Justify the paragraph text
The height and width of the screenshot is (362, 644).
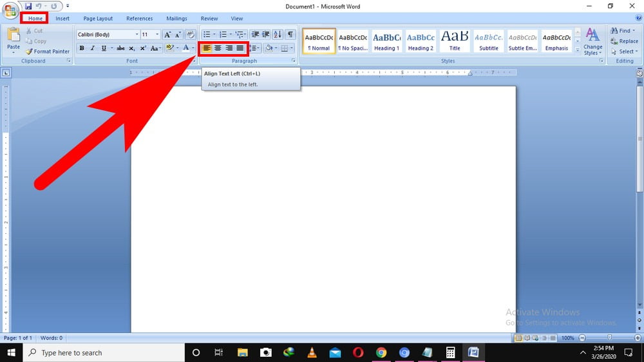point(240,48)
